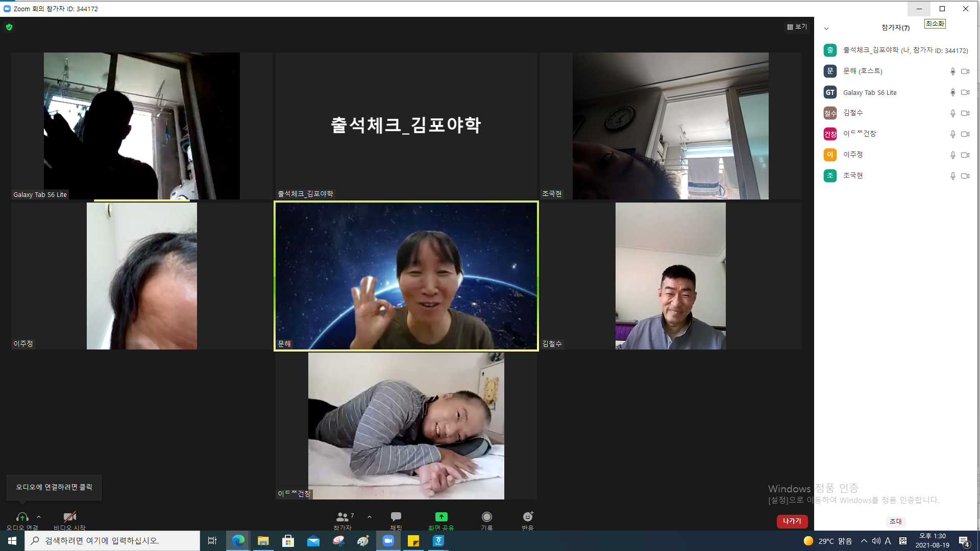Switch to Zoom app in taskbar
Viewport: 980px width, 551px height.
(x=388, y=541)
